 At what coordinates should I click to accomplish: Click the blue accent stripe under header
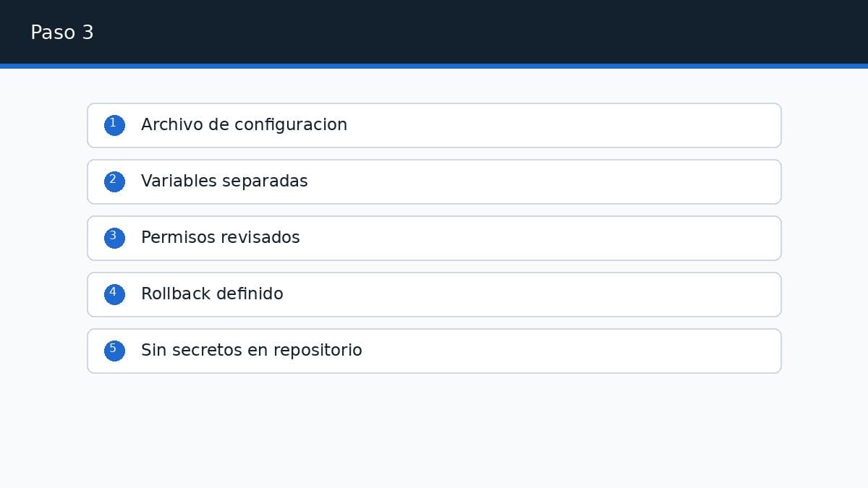point(434,66)
